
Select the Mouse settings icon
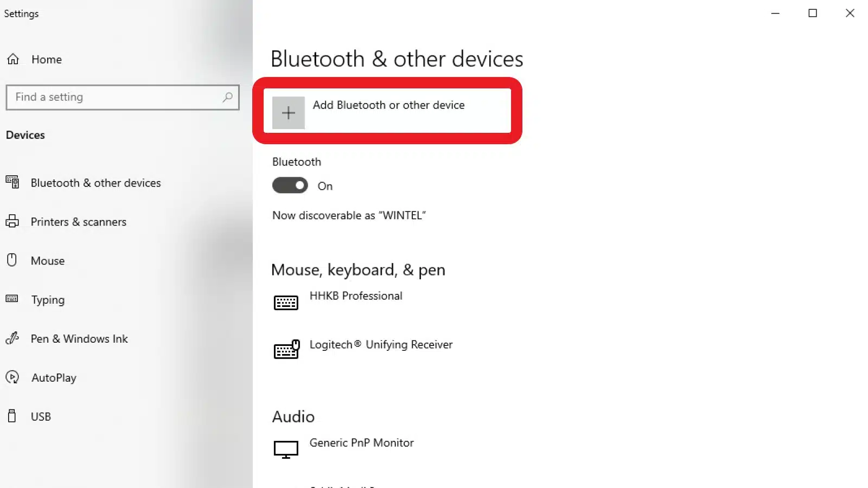(x=12, y=260)
